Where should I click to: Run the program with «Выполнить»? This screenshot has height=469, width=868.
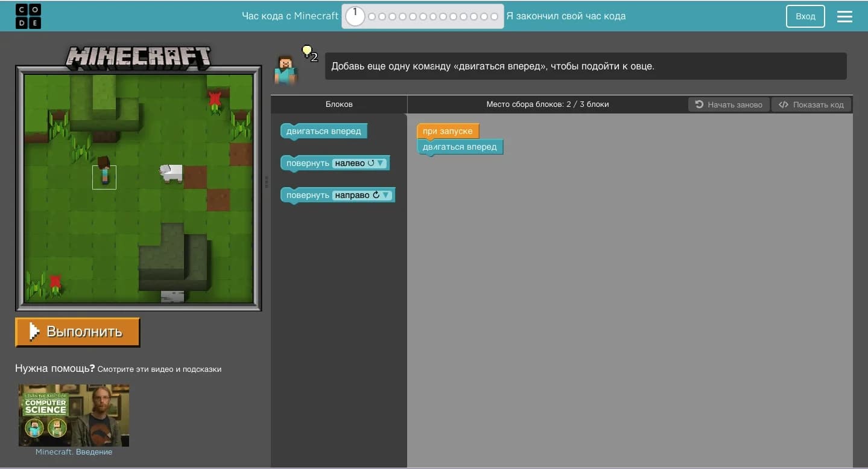coord(78,332)
